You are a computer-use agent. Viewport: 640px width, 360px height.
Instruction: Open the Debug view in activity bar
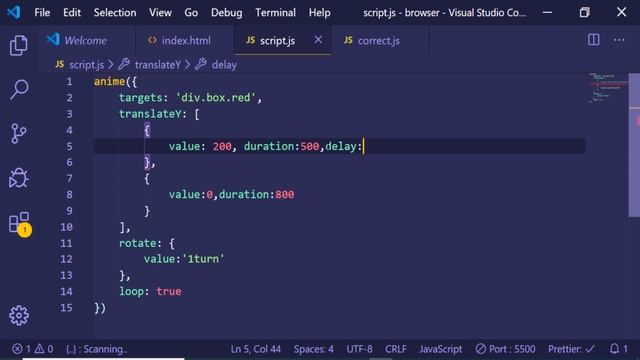18,178
